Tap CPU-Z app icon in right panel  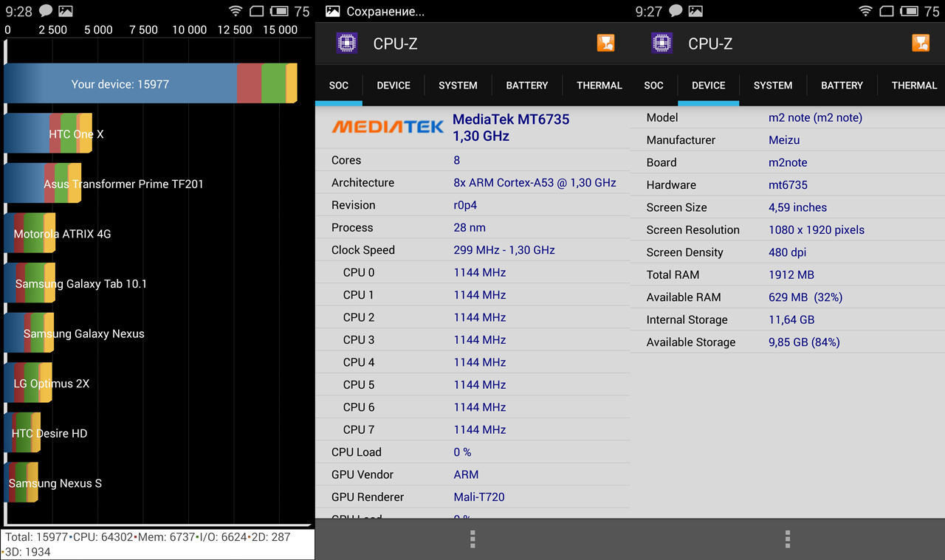661,43
